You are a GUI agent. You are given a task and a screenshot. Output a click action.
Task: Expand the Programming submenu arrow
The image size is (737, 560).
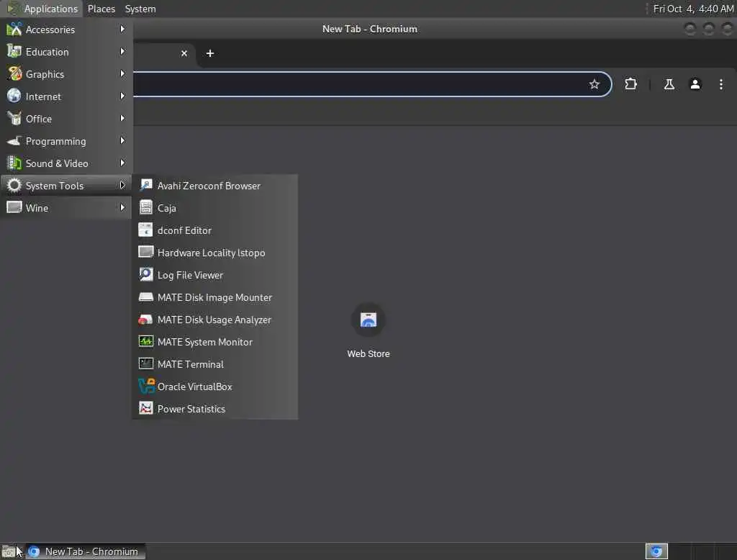122,140
